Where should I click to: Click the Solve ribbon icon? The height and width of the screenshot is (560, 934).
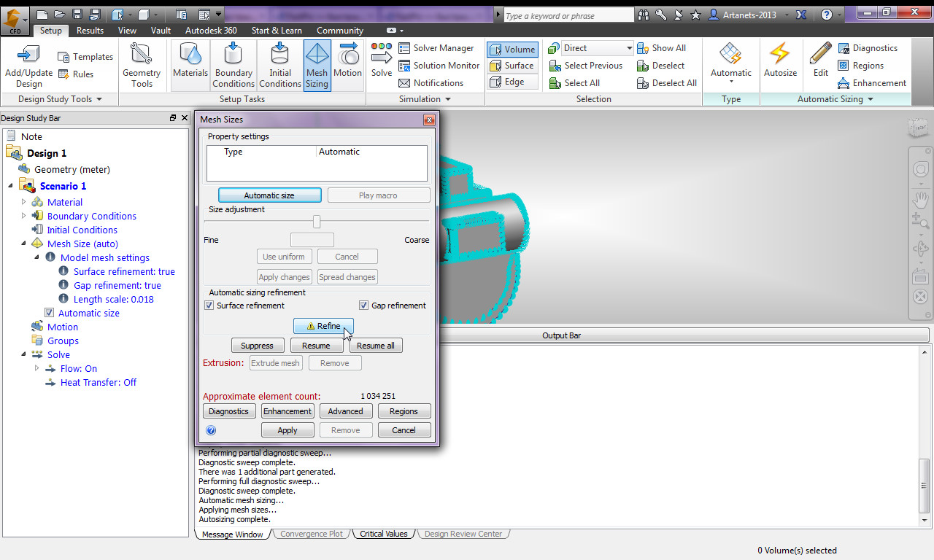tap(382, 61)
